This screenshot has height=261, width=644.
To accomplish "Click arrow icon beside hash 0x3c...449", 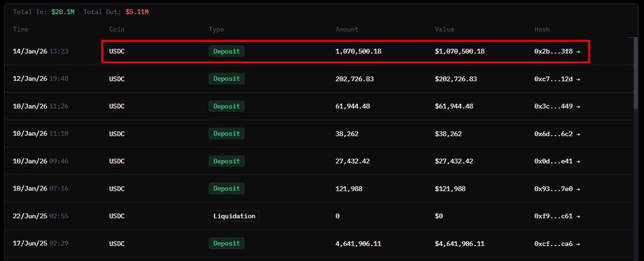I will [578, 107].
